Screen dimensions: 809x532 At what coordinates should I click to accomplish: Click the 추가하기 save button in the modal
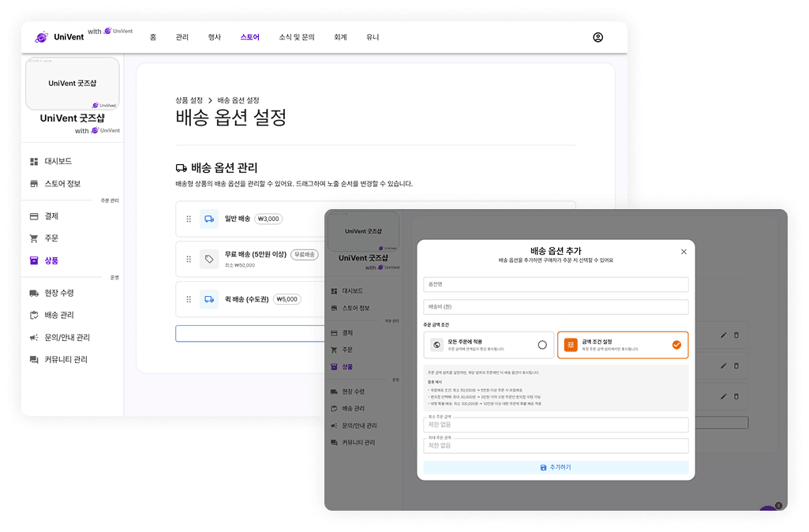pos(556,466)
